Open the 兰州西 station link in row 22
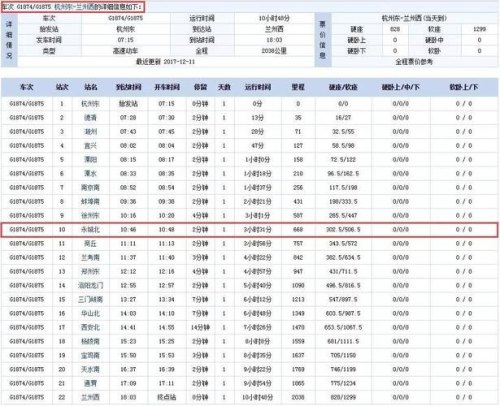 (90, 397)
